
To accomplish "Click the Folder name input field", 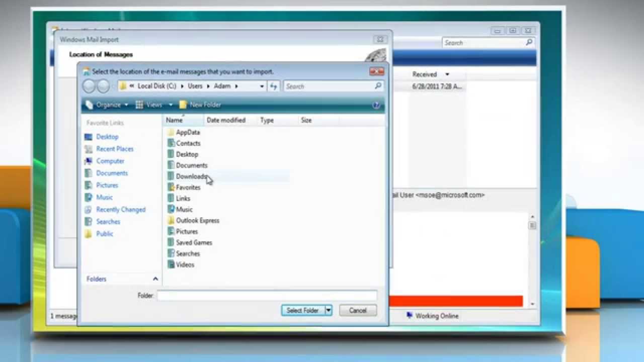I will click(x=267, y=296).
